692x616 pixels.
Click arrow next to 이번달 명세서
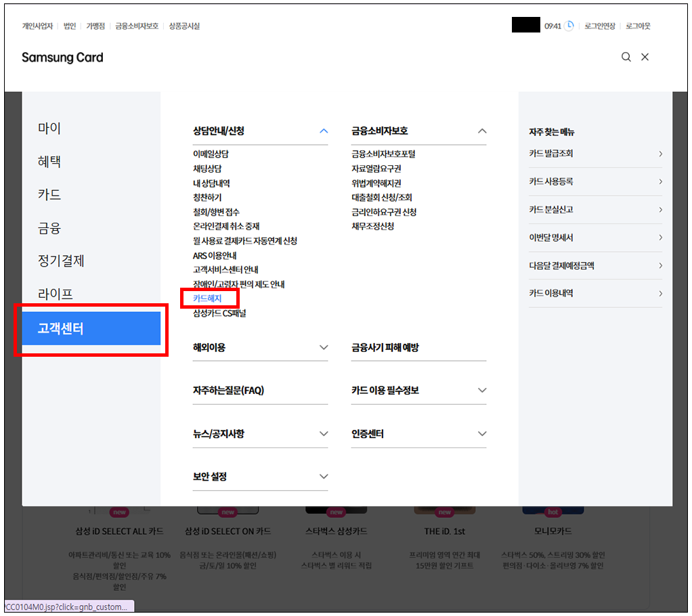[660, 238]
